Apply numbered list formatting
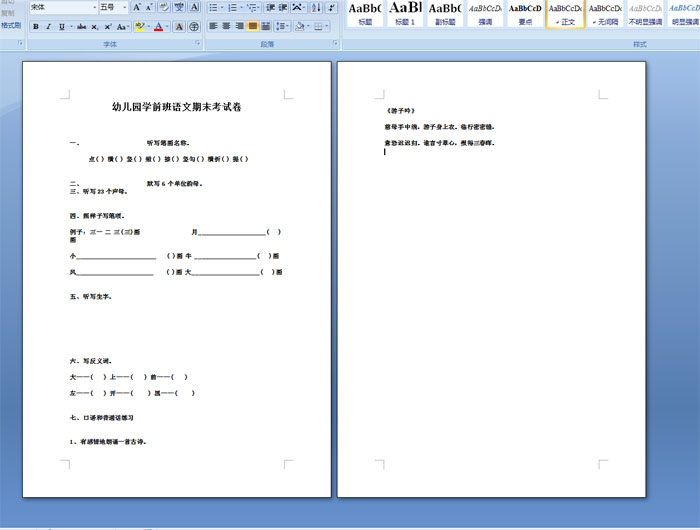This screenshot has width=700, height=530. click(233, 8)
